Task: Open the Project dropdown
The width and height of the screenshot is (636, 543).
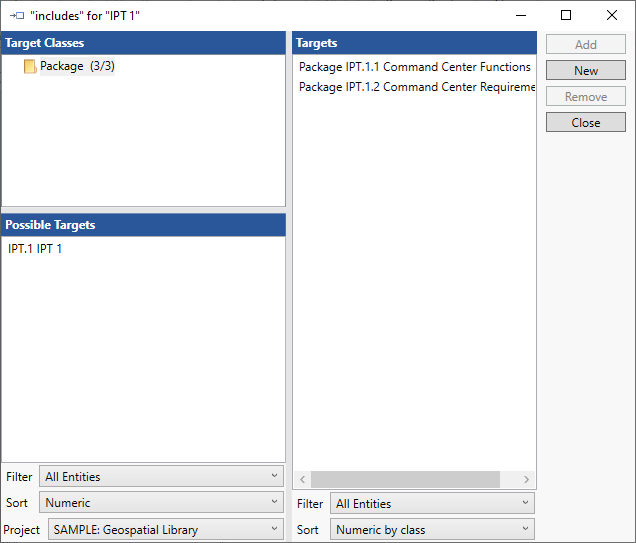Action: point(166,530)
